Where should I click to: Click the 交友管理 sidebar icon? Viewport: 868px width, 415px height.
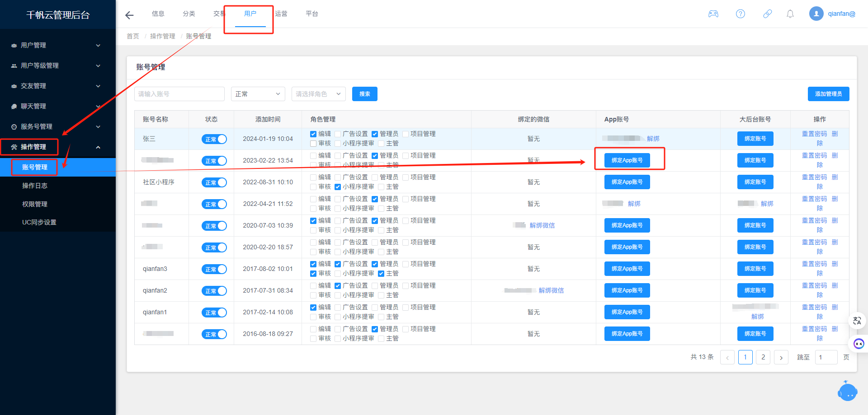pos(14,86)
